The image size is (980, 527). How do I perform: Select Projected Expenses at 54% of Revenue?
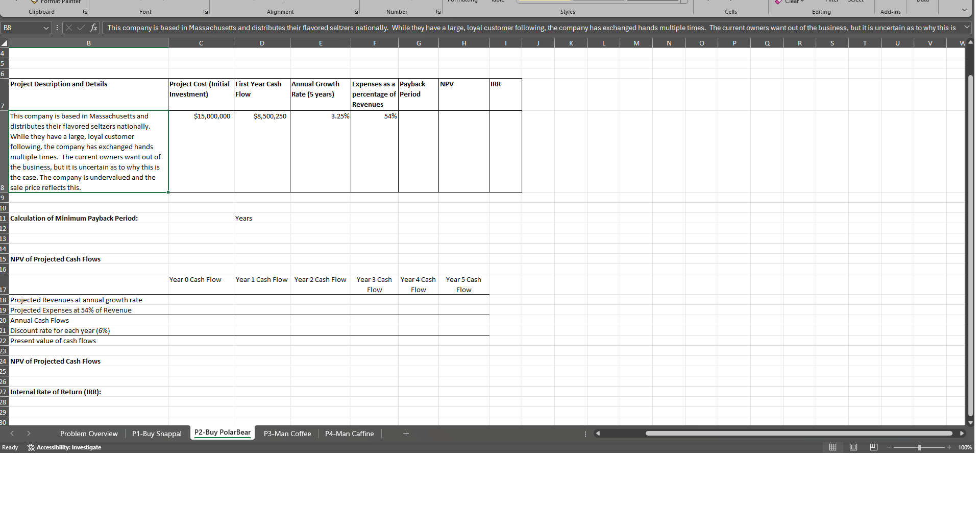89,310
